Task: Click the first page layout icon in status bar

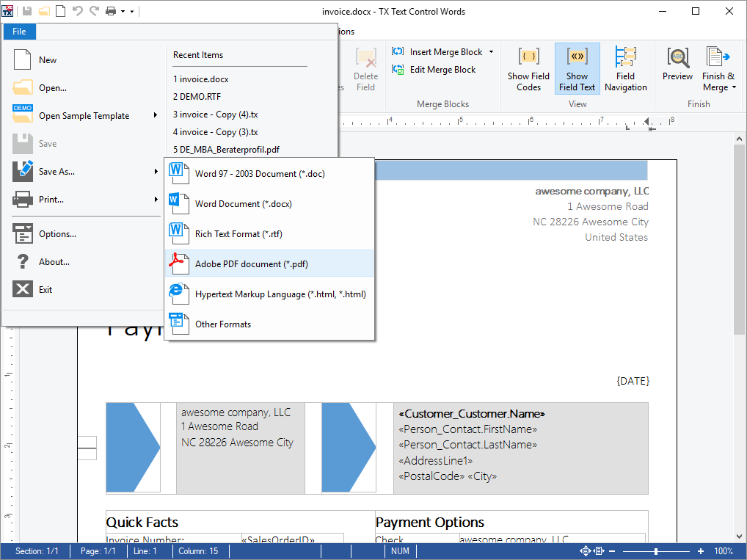Action: [x=586, y=551]
